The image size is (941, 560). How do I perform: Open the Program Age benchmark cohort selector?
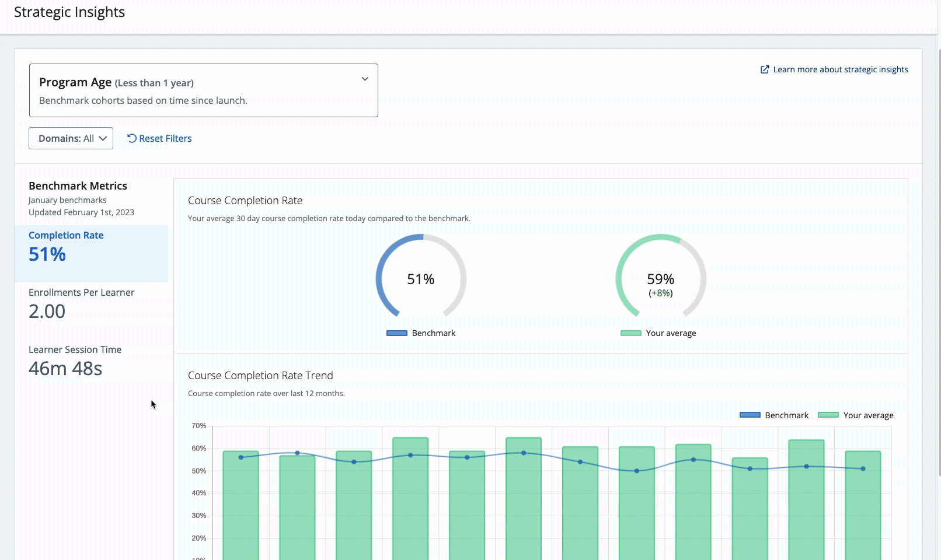tap(204, 90)
